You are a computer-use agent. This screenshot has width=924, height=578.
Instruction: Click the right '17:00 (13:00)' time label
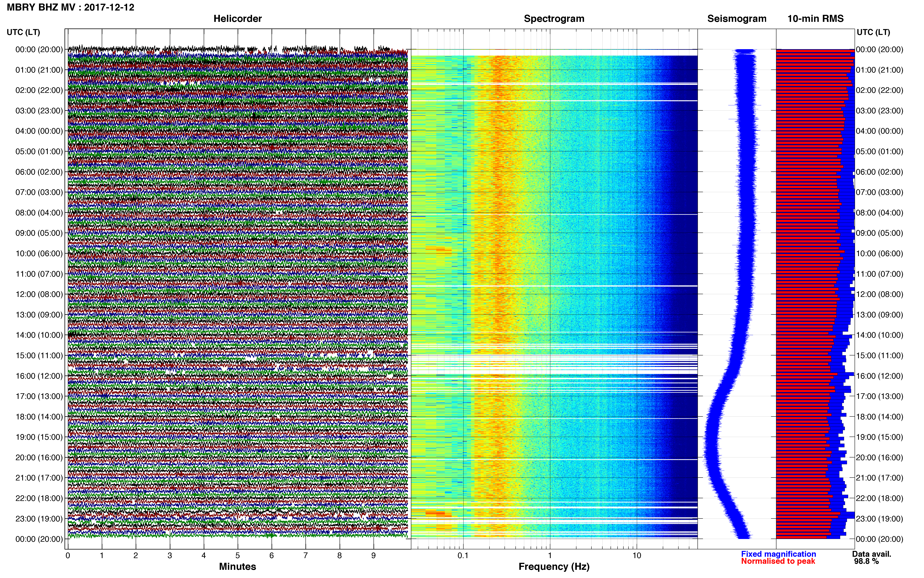[x=879, y=396]
